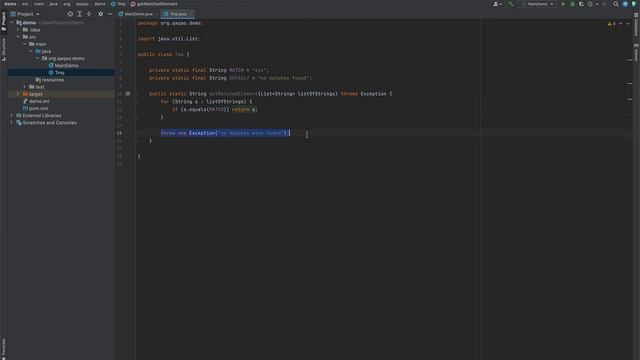
Task: Click line number 15 in the gutter
Action: 119,133
